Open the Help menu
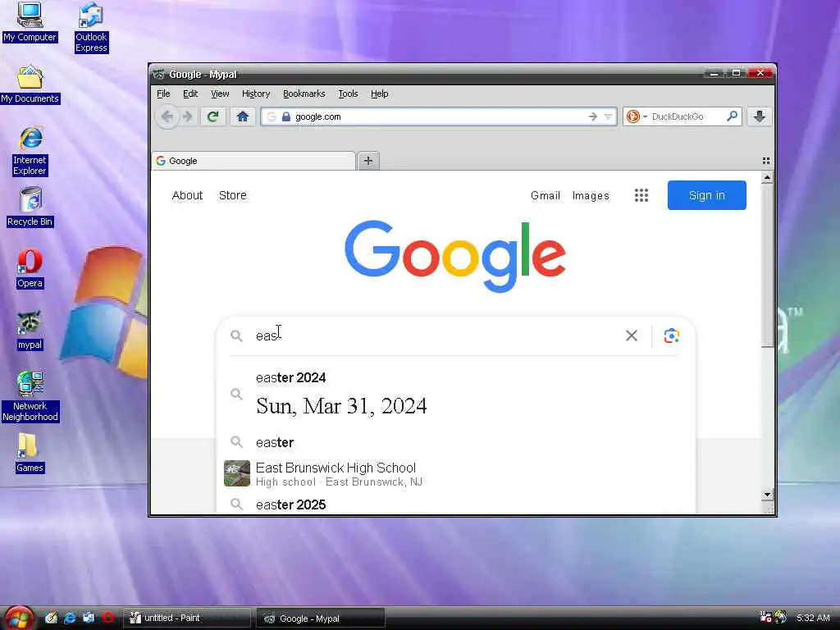This screenshot has height=630, width=840. pos(379,94)
